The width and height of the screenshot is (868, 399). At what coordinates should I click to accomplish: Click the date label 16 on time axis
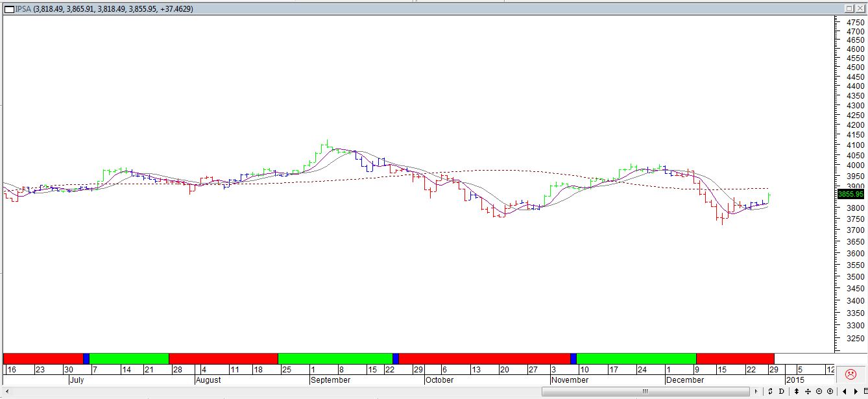point(12,370)
